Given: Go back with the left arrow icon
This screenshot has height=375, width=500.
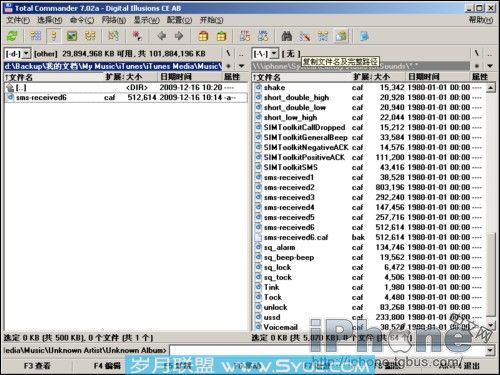Looking at the screenshot, I should click(162, 36).
